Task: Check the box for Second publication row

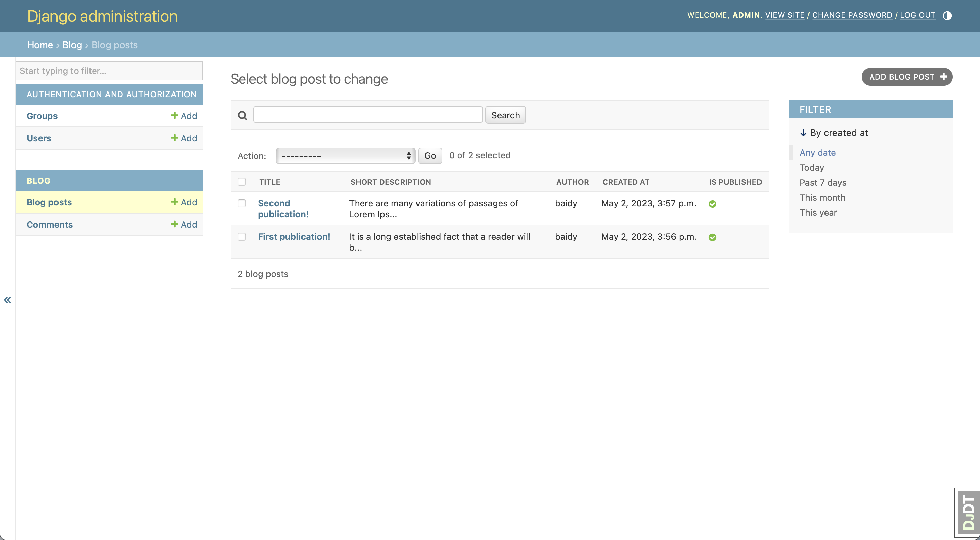Action: point(242,203)
